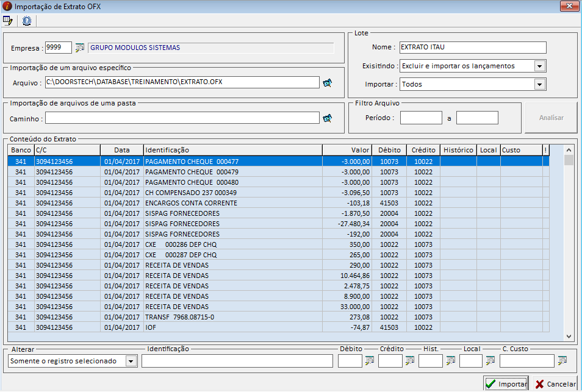
Task: Select RECEITA DE VENDAS row with 10.464,86
Action: click(x=278, y=276)
